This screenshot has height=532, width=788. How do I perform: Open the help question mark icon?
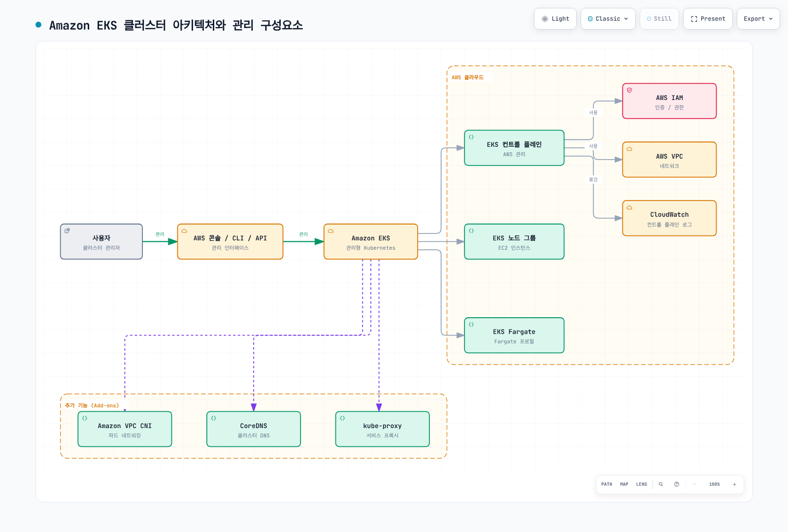(x=677, y=484)
